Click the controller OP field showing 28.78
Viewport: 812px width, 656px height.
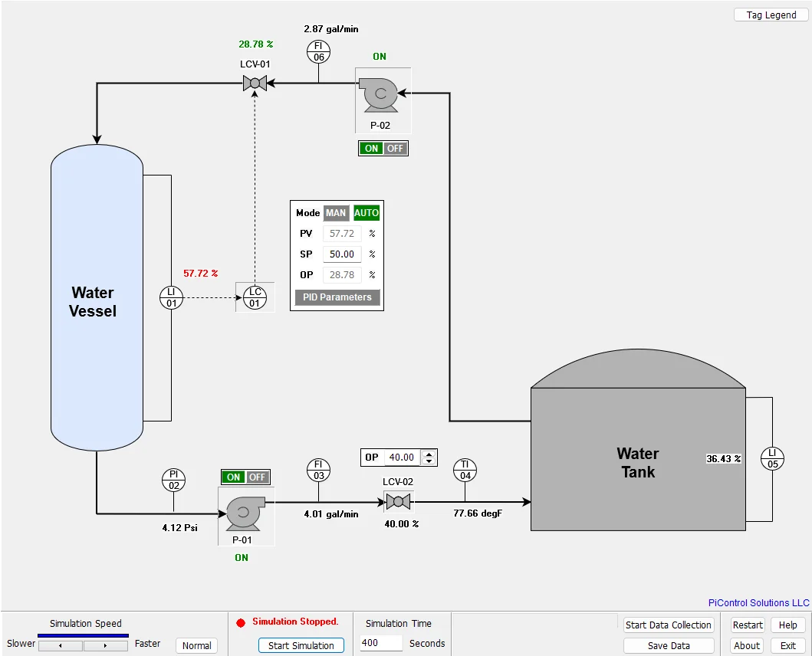point(342,275)
